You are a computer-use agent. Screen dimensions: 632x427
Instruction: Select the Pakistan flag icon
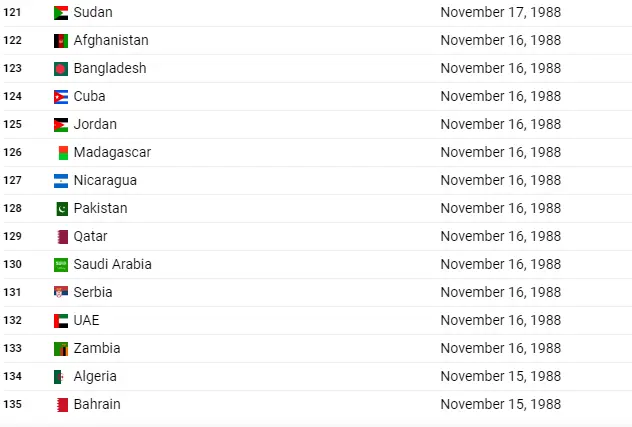click(62, 209)
